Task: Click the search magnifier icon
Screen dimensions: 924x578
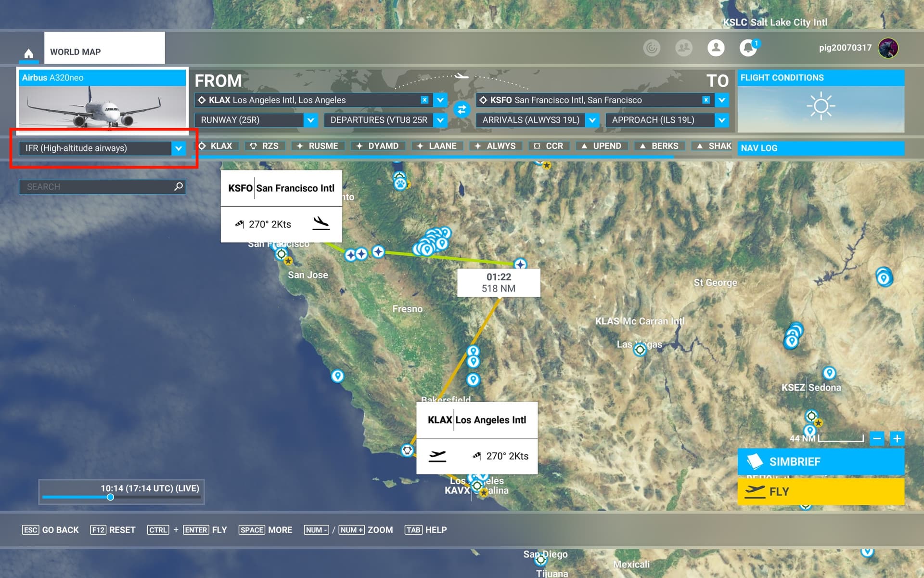Action: coord(179,186)
